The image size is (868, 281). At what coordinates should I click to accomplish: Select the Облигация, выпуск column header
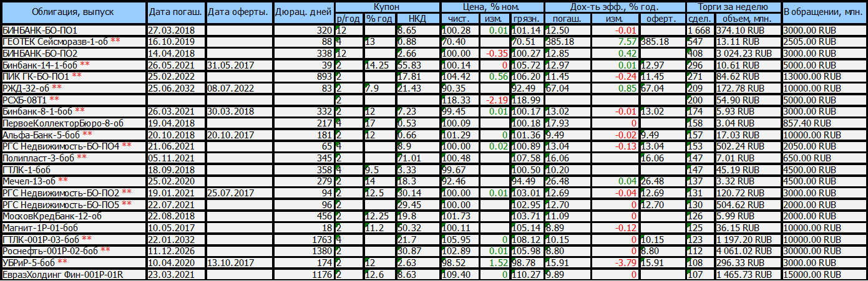(x=74, y=12)
